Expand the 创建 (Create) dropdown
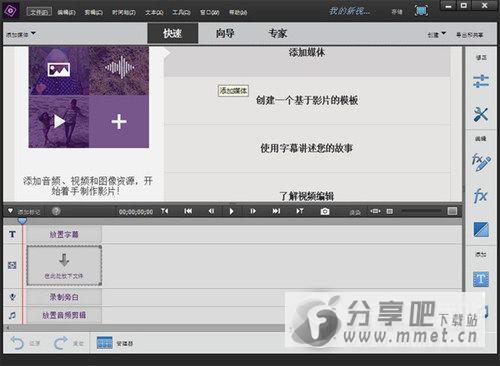This screenshot has height=366, width=500. (x=437, y=34)
